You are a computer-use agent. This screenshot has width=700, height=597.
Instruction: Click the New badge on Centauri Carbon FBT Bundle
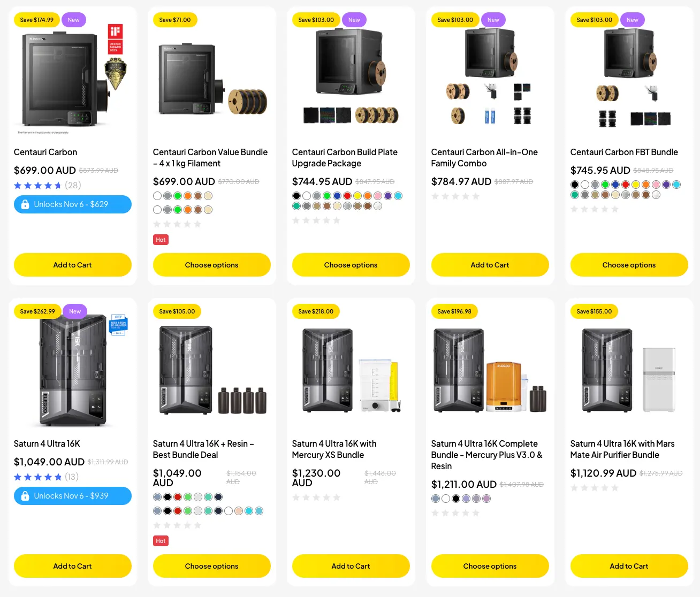pos(632,20)
